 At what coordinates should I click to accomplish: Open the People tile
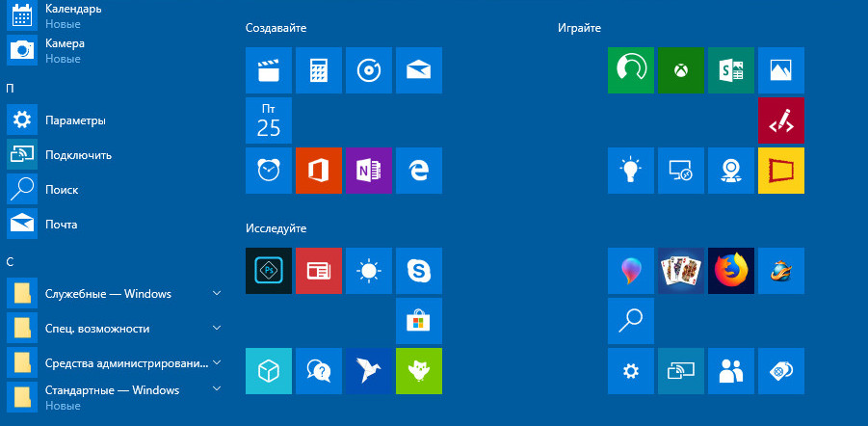[730, 371]
